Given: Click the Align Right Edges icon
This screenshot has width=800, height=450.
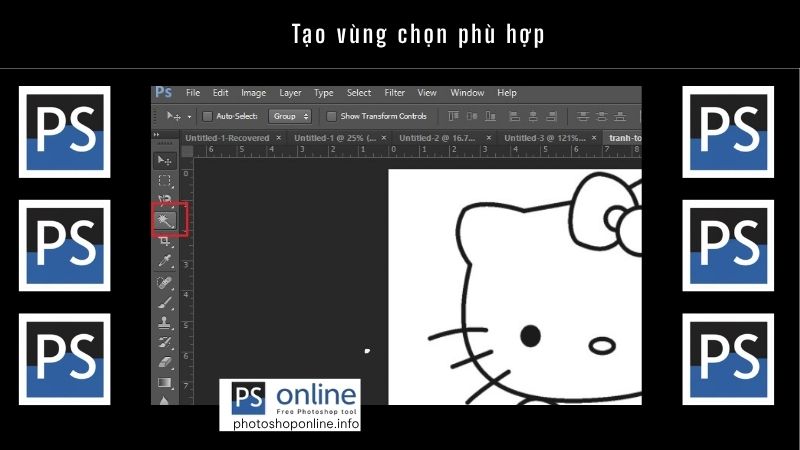Looking at the screenshot, I should [551, 116].
